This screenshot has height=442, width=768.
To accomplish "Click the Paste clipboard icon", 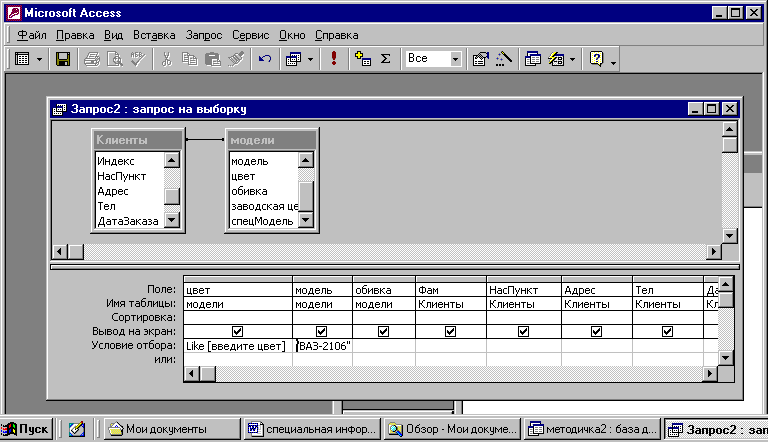I will tap(213, 59).
